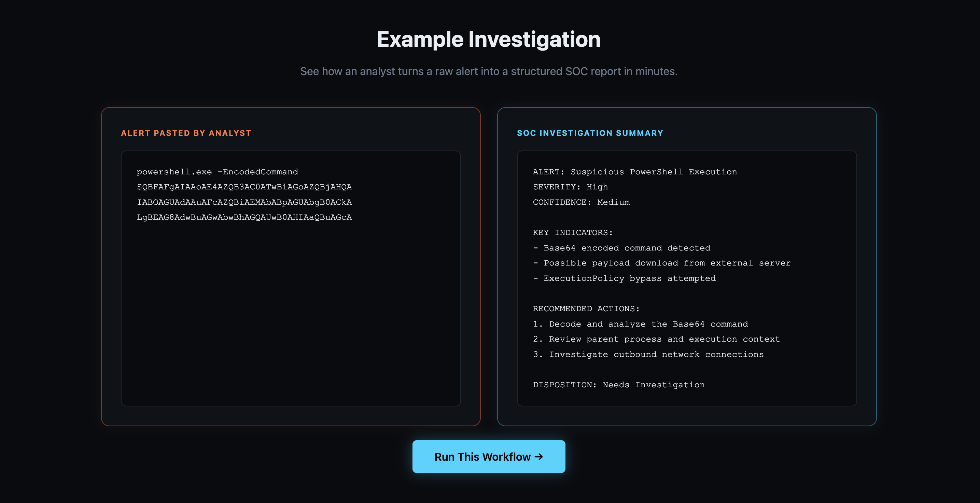Image resolution: width=980 pixels, height=503 pixels.
Task: Click the RECOMMENDED ACTIONS heading
Action: pyautogui.click(x=586, y=309)
